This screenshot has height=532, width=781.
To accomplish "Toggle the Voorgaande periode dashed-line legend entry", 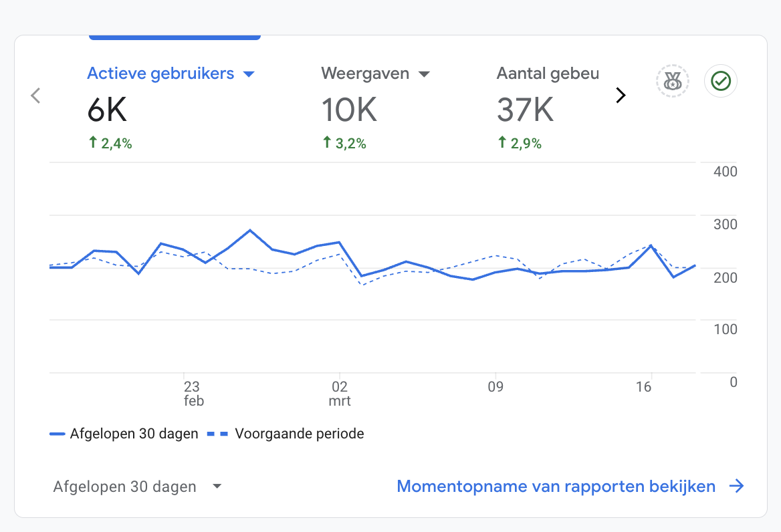I will point(288,434).
